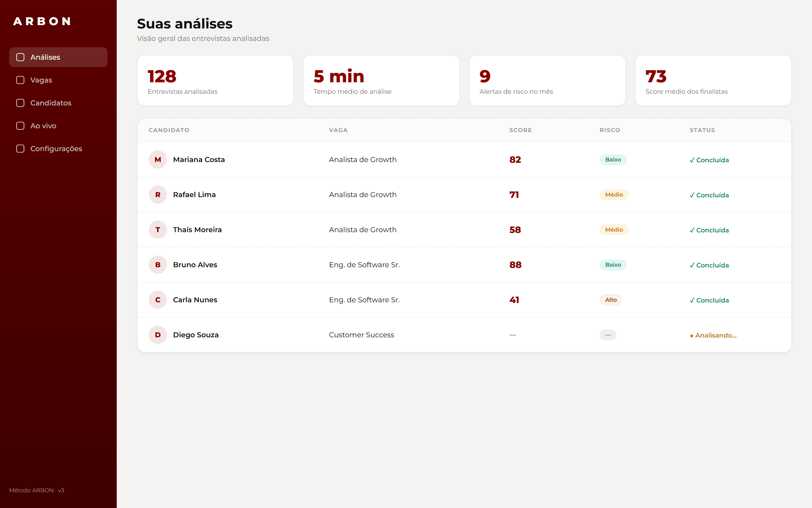Click the Vagas sidebar icon
The image size is (812, 508).
coord(21,80)
